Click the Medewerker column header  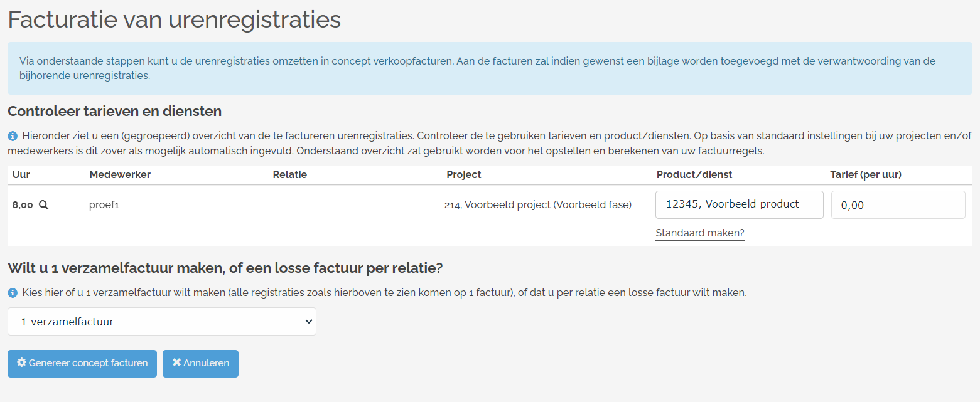[x=120, y=175]
